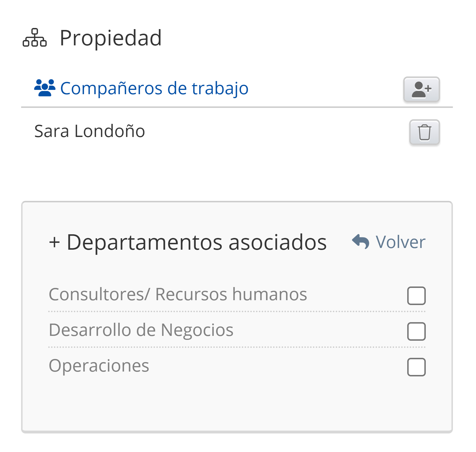Open the Compañeros de trabajo link

154,88
